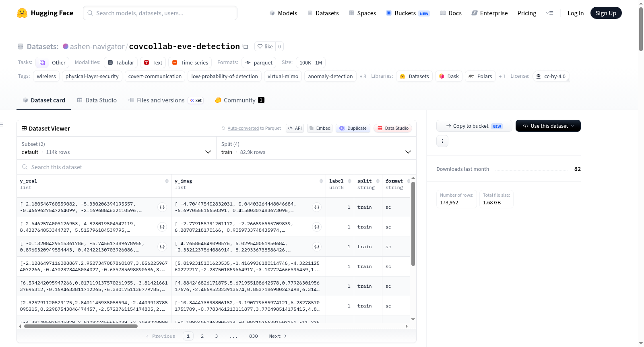
Task: Open JSON braces icon in third y_imag row
Action: [317, 247]
